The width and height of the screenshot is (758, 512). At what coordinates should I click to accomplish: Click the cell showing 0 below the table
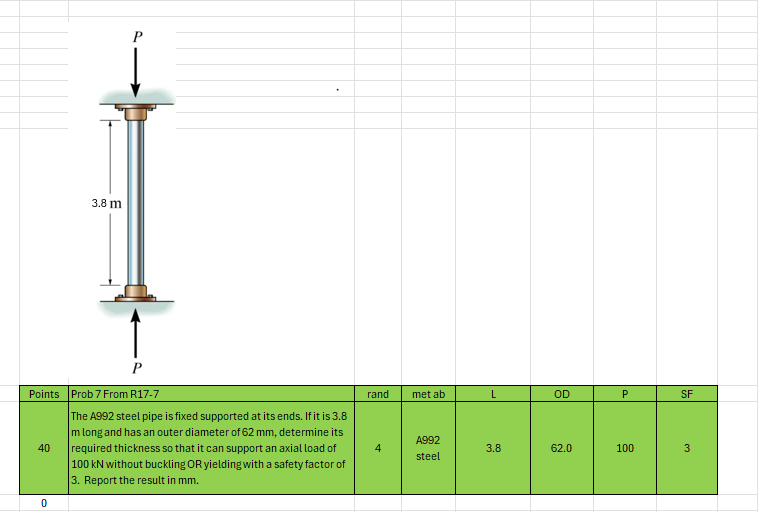[x=44, y=503]
